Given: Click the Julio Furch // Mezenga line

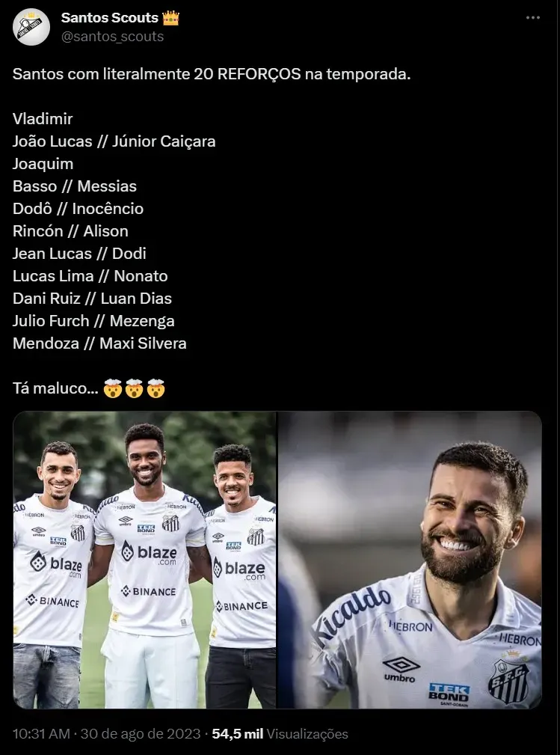Looking at the screenshot, I should pos(93,321).
